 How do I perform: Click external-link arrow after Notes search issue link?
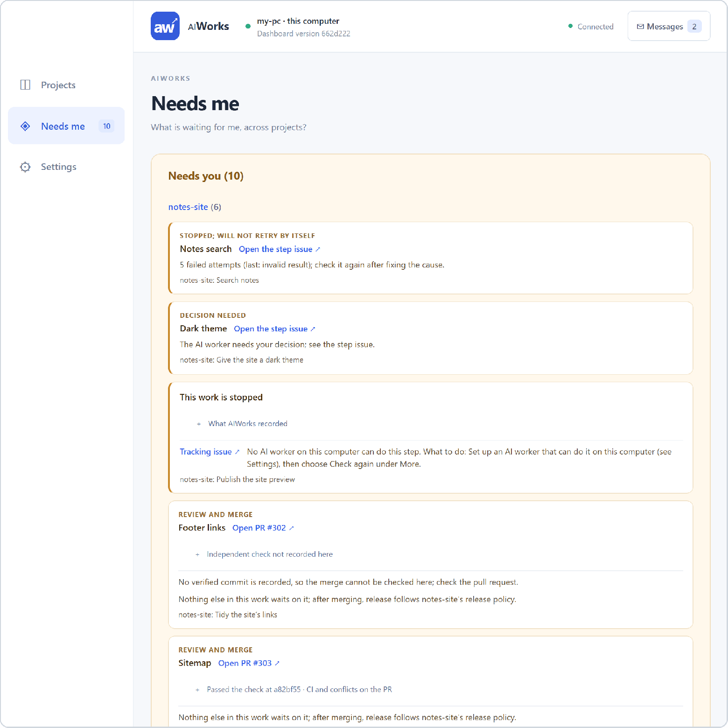click(318, 250)
